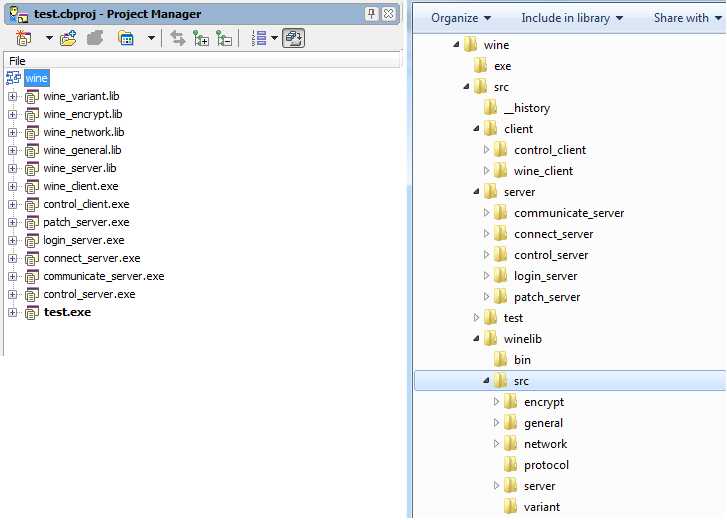Pin the Project Manager panel

click(x=371, y=14)
